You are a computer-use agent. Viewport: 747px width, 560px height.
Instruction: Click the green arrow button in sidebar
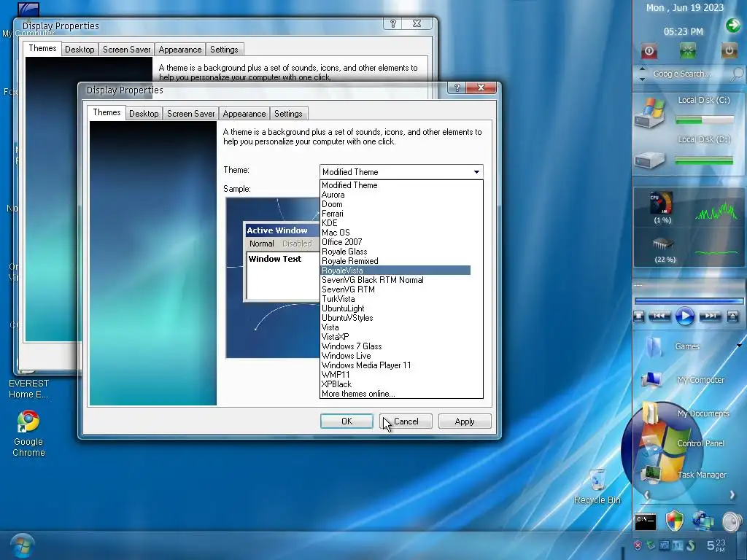pos(732,26)
